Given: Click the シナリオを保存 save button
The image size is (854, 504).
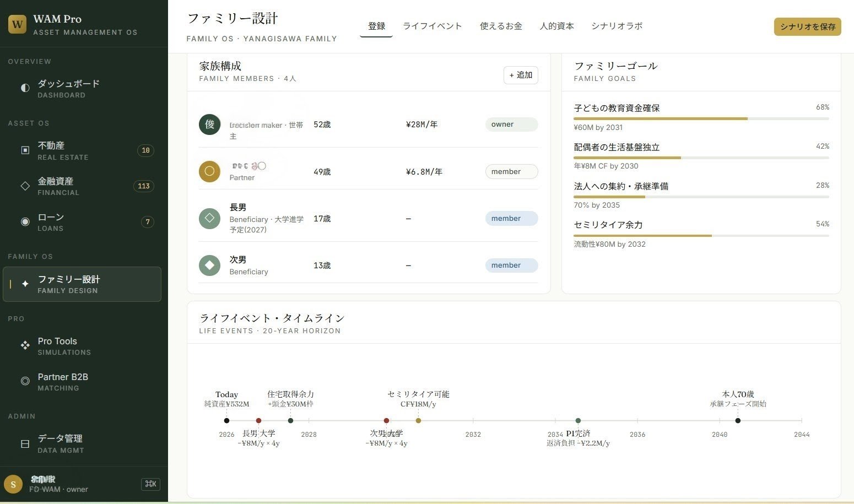Looking at the screenshot, I should click(x=807, y=26).
